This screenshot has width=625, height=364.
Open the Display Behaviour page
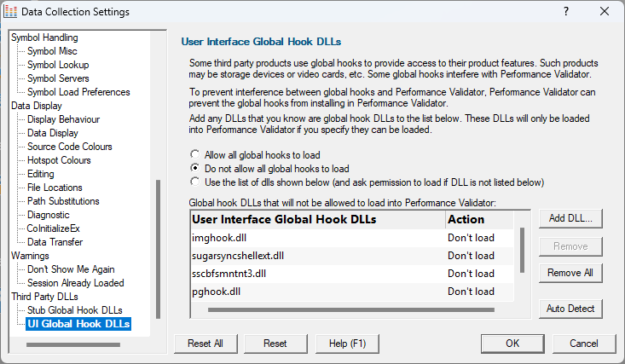click(x=63, y=119)
